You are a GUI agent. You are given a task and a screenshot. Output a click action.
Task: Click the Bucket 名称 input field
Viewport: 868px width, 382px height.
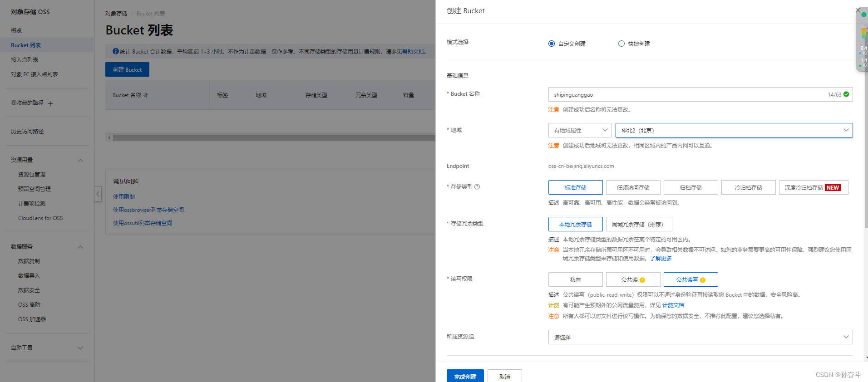click(x=700, y=94)
